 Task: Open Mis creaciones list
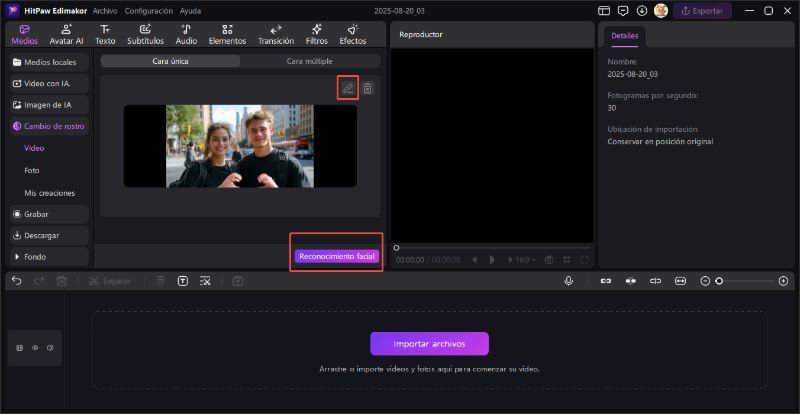coord(49,193)
